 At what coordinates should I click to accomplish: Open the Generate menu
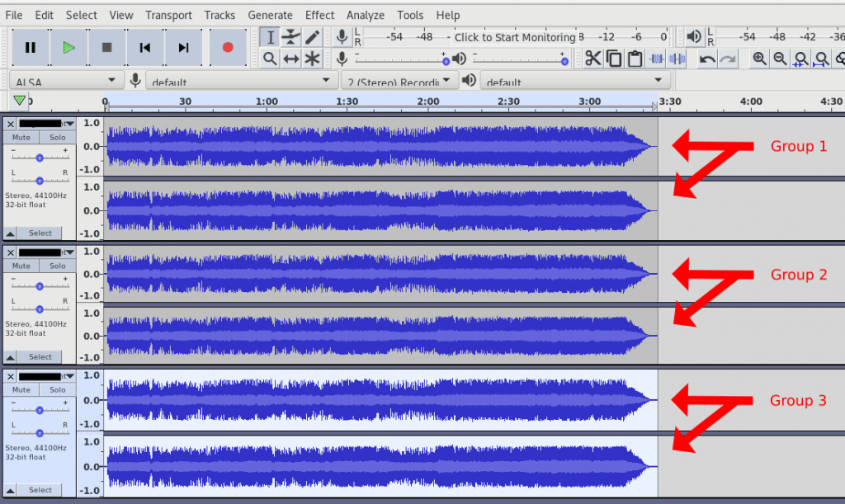[x=270, y=15]
